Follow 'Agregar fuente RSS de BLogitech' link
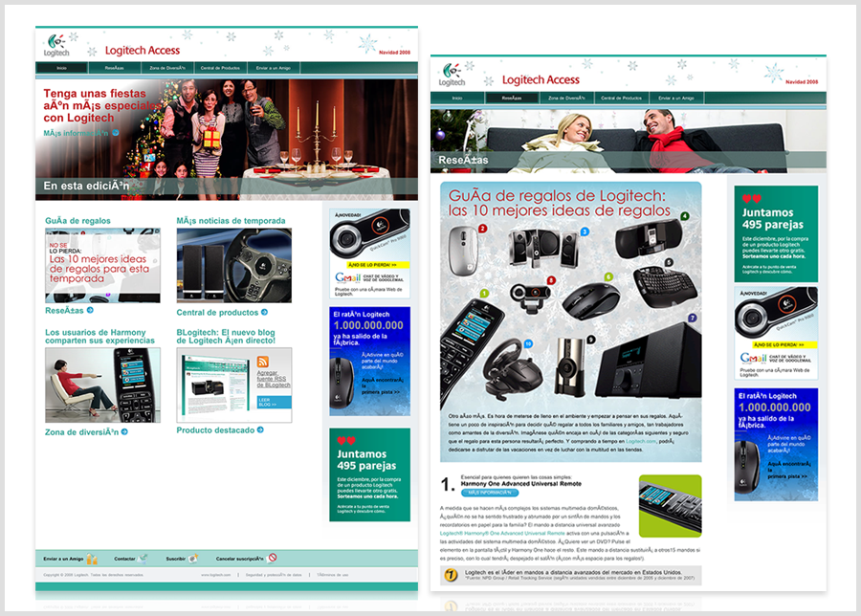Viewport: 861px width, 616px height. coord(274,379)
